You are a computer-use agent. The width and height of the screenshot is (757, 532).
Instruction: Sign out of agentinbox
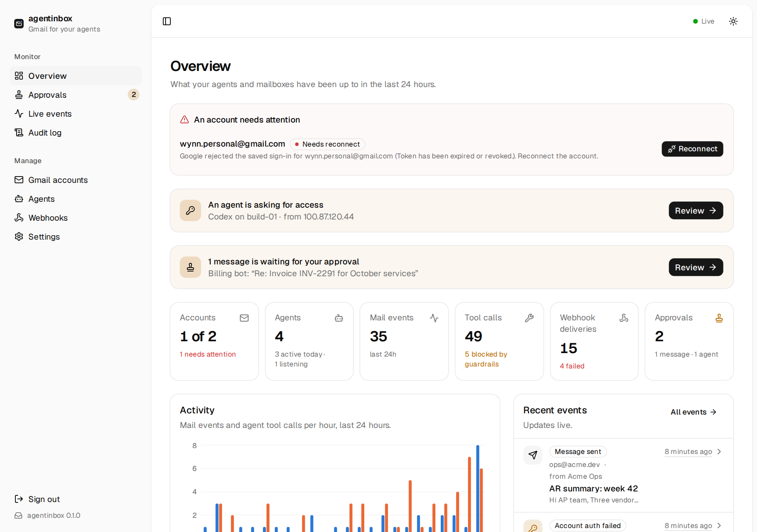point(75,499)
